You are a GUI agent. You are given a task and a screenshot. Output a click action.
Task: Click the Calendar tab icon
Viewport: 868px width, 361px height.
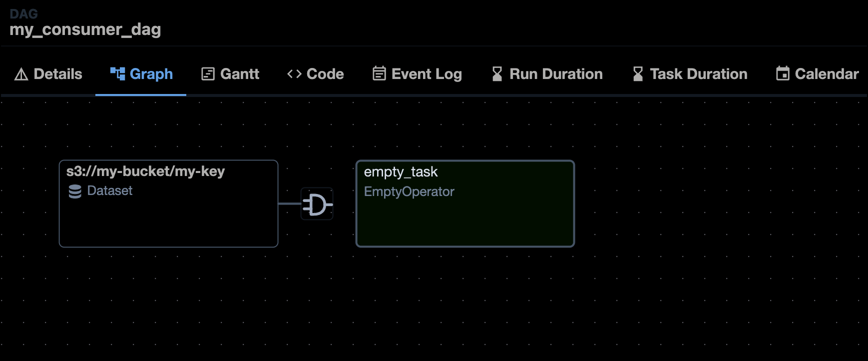click(x=783, y=74)
